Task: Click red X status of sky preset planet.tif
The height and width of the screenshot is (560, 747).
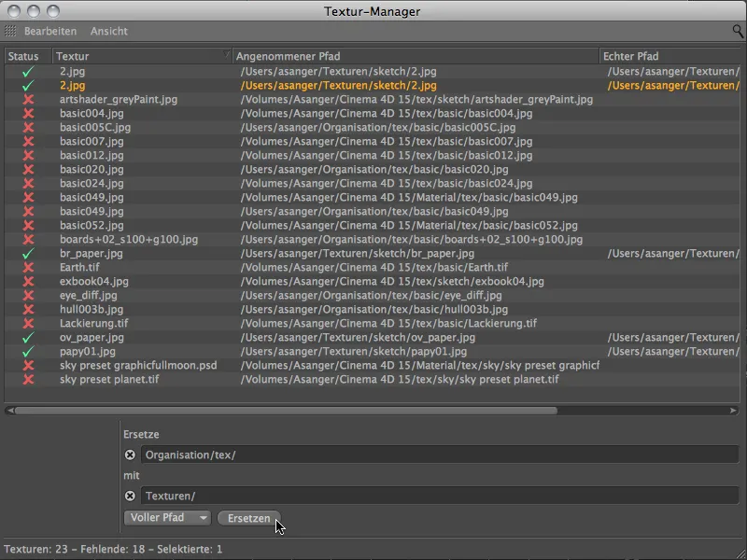Action: click(28, 380)
